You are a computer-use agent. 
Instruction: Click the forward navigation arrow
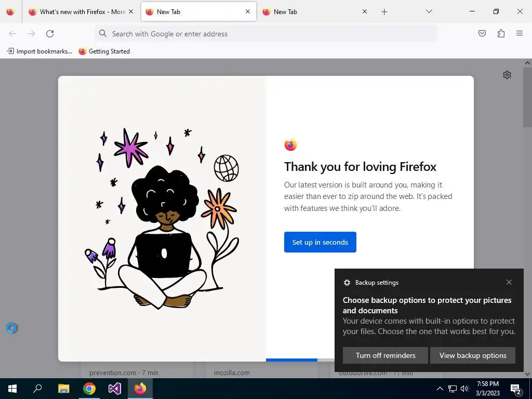pyautogui.click(x=31, y=34)
